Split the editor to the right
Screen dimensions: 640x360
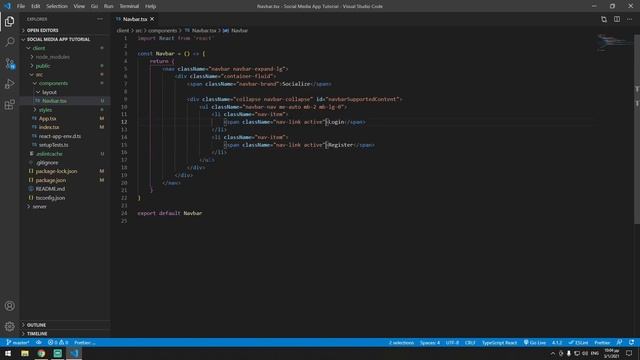pyautogui.click(x=617, y=19)
